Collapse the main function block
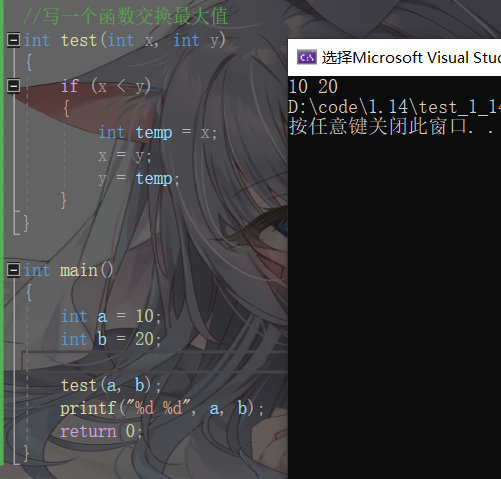 tap(13, 270)
